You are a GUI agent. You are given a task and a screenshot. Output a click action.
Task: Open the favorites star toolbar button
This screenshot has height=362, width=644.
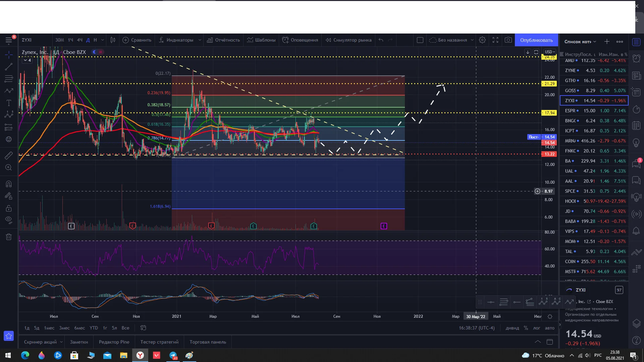coord(9,336)
